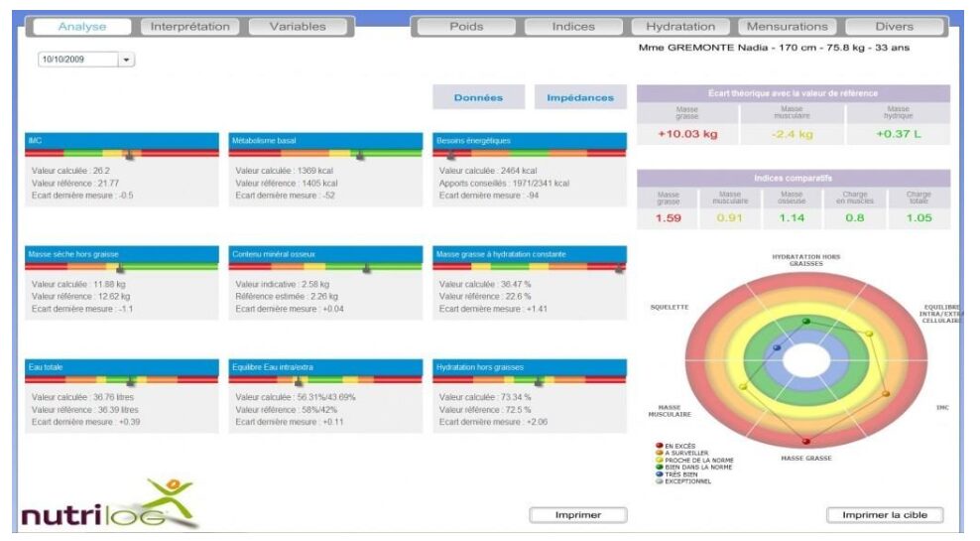Open the Mensurations tab
Viewport: 980px width, 541px height.
pos(788,27)
